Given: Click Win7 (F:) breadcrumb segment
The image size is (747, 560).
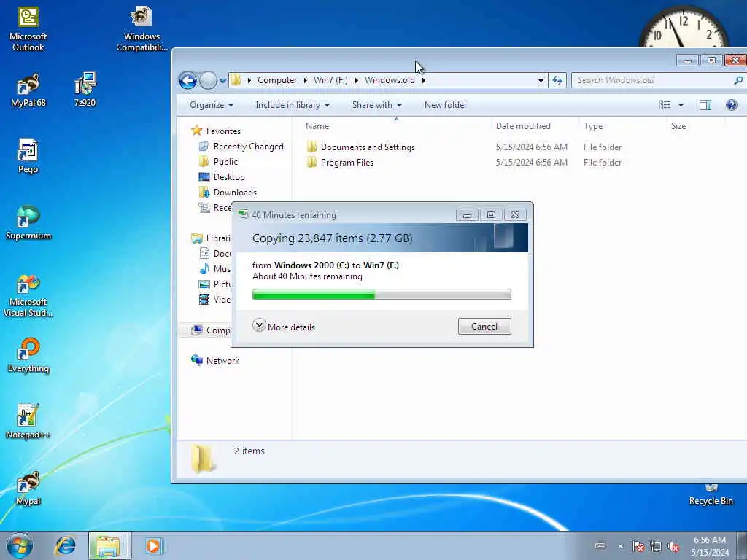Looking at the screenshot, I should click(x=330, y=80).
